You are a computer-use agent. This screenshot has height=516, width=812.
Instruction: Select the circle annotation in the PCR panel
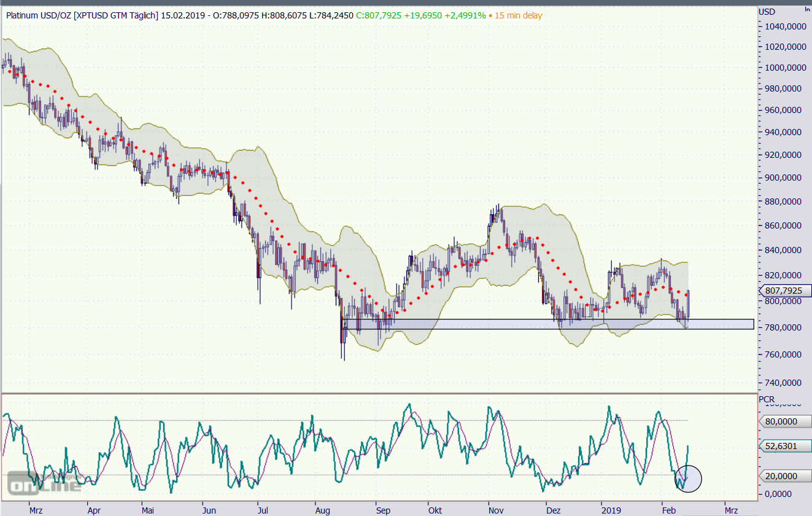(x=687, y=478)
